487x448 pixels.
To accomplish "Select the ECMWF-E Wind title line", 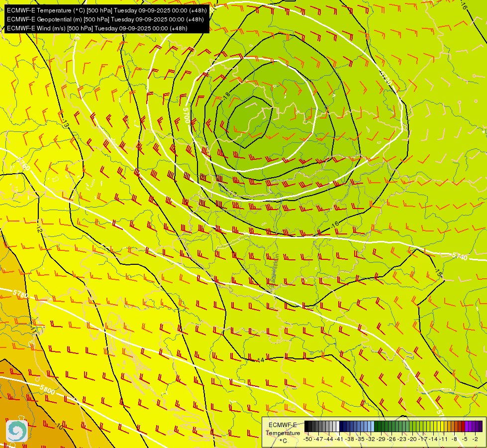I will (97, 28).
